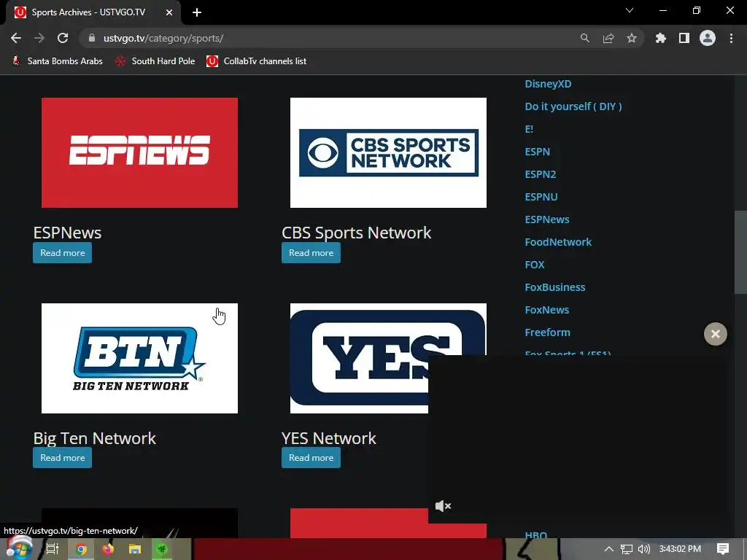Image resolution: width=747 pixels, height=560 pixels.
Task: Open the Big Ten Network logo thumbnail
Action: [x=139, y=358]
